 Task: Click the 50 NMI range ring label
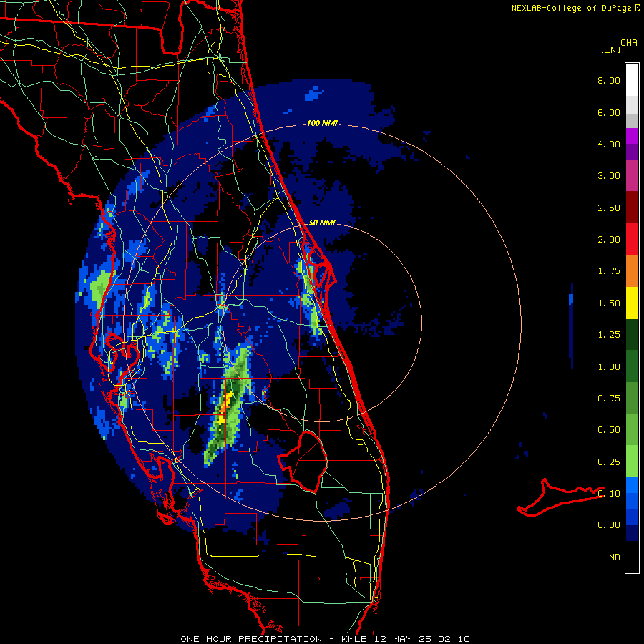click(322, 223)
